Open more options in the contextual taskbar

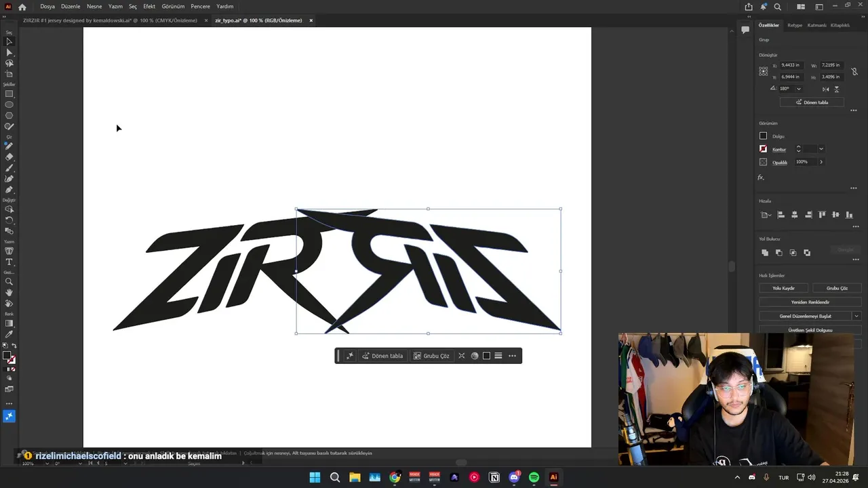[x=512, y=356]
